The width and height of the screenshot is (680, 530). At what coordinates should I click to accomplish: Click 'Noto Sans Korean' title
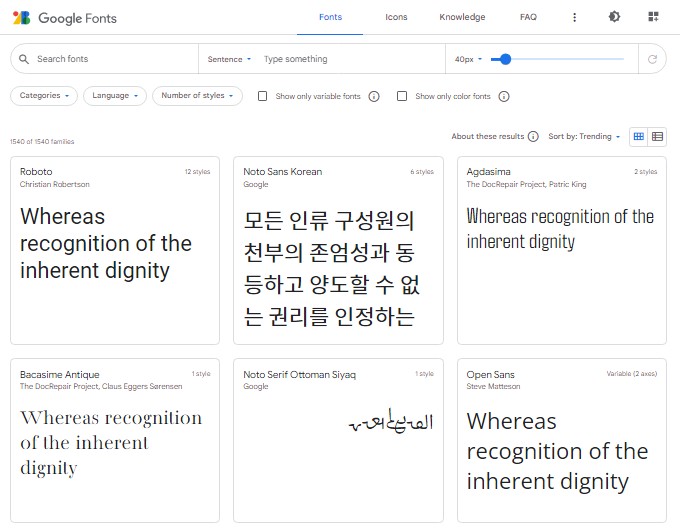(282, 172)
